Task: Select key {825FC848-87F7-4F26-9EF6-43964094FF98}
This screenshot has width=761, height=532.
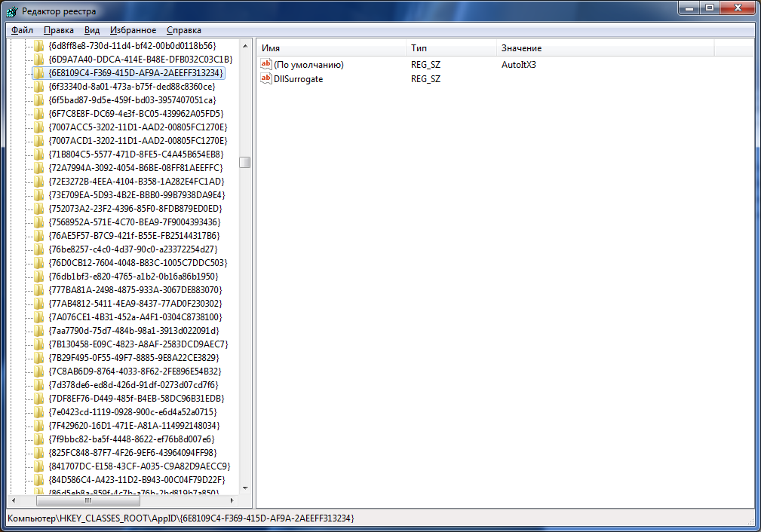Action: coord(133,453)
